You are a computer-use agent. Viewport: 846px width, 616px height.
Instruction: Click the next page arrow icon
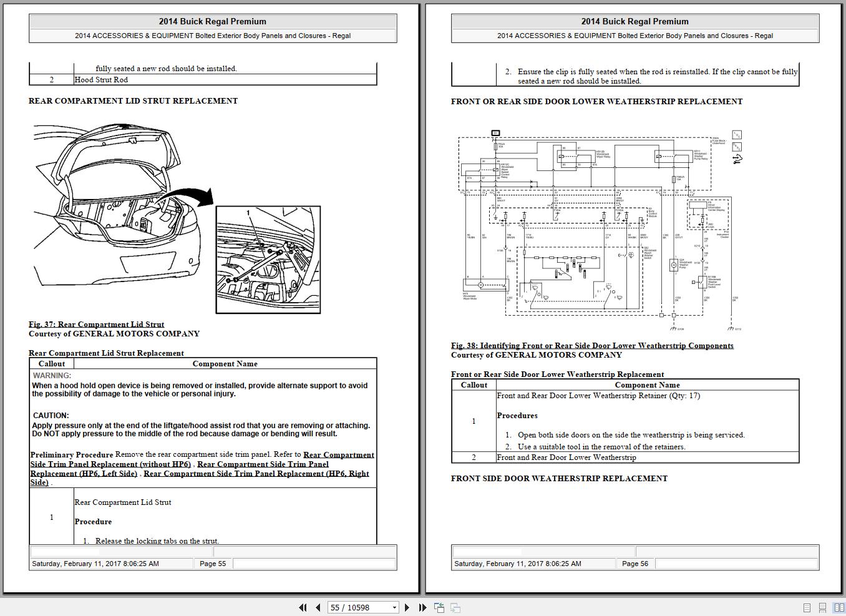click(x=407, y=607)
